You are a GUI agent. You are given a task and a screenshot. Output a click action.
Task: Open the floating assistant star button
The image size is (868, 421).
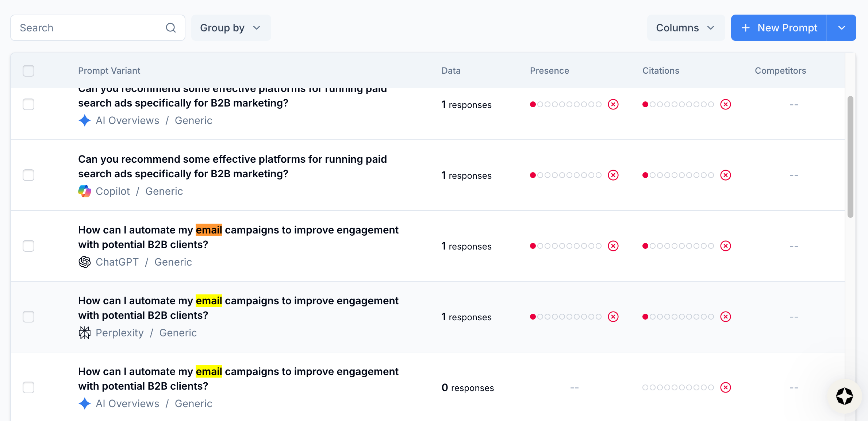pos(845,396)
